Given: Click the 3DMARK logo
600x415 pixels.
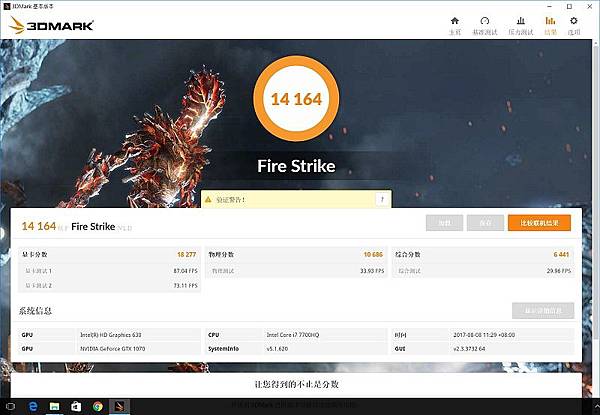Looking at the screenshot, I should pos(51,25).
